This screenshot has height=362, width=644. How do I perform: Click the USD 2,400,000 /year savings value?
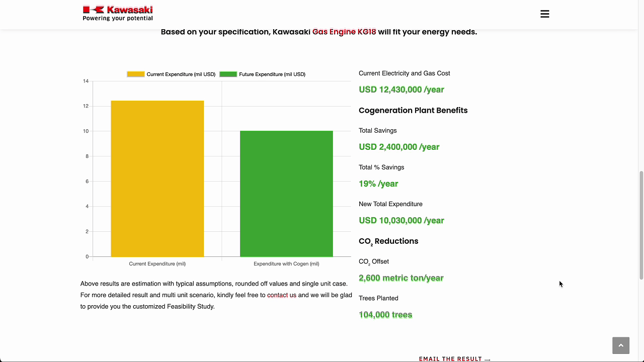point(399,147)
